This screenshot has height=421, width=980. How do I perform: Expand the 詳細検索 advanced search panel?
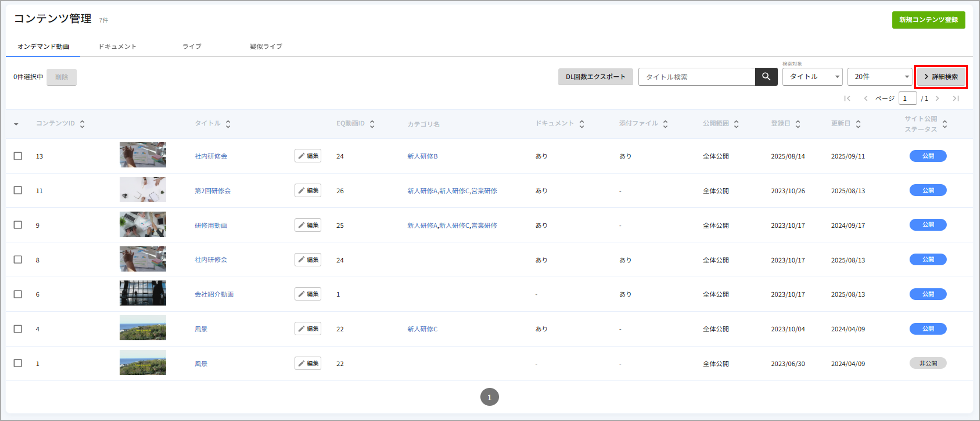click(x=941, y=77)
